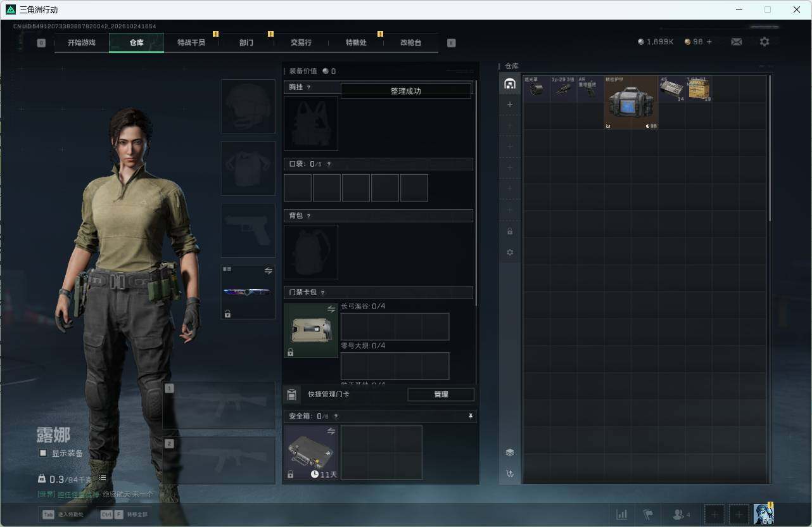Click the help icon beside 背包
This screenshot has width=812, height=527.
click(x=309, y=216)
